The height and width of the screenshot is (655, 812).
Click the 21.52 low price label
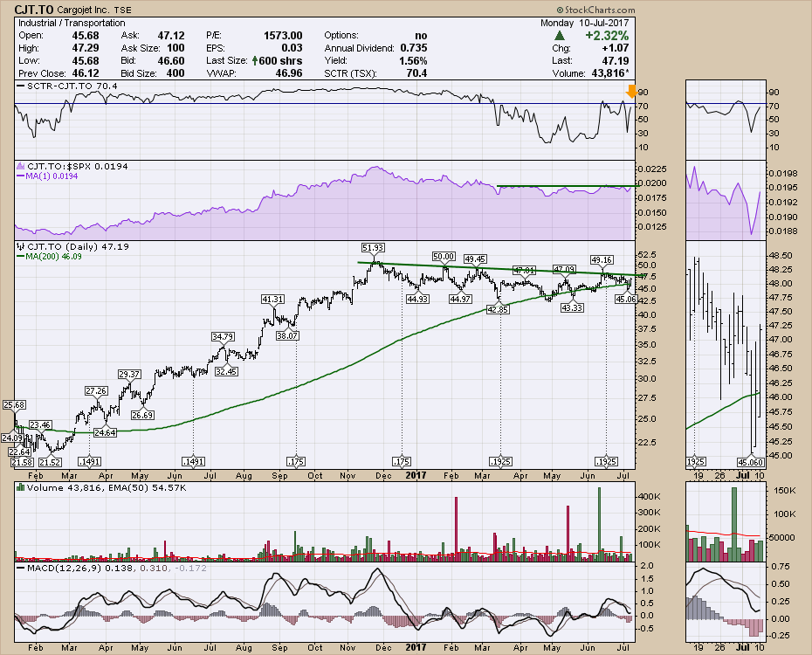[x=51, y=462]
